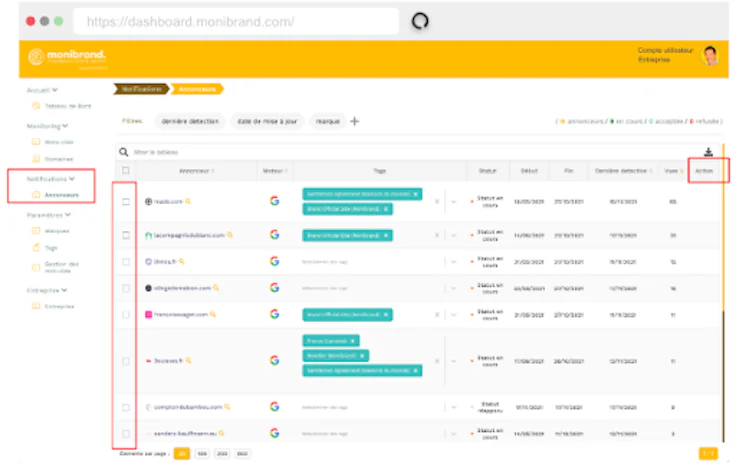Click the Google engine icon in comptoirdubambou.com row
This screenshot has width=736, height=467.
pos(275,407)
